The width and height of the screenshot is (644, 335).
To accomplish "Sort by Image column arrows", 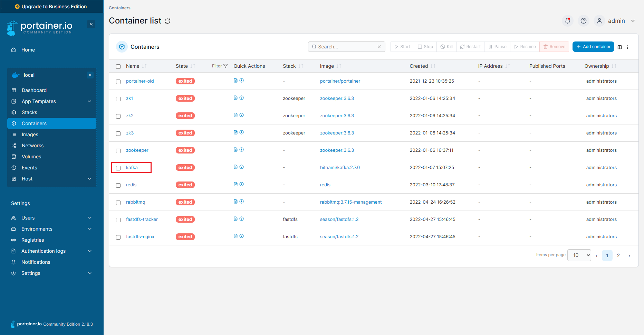I will tap(339, 66).
